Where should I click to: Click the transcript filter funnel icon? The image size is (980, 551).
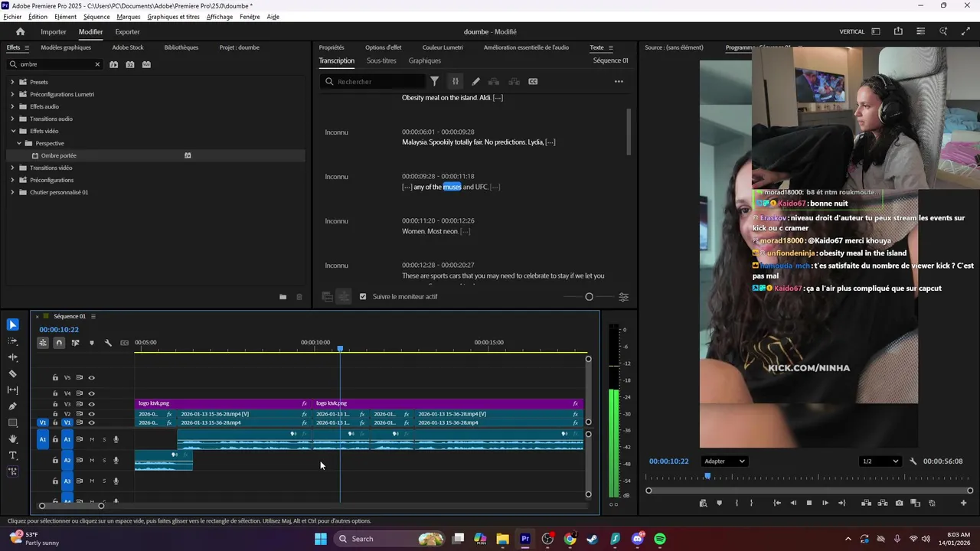pos(434,81)
